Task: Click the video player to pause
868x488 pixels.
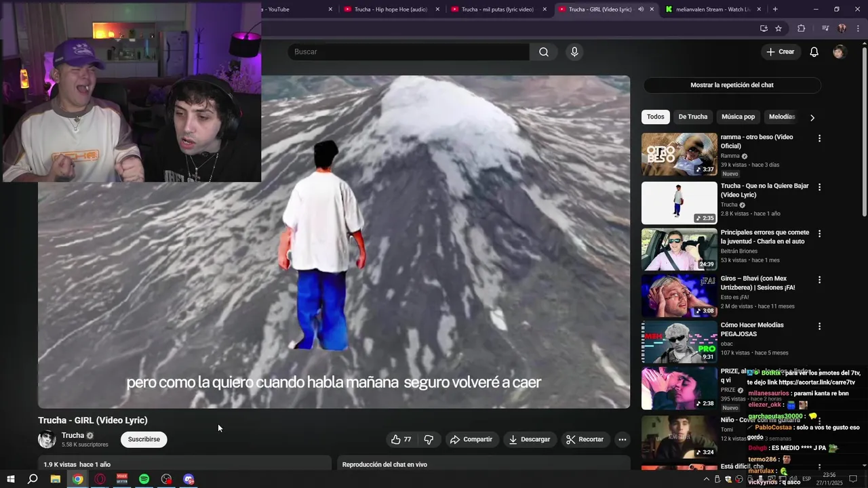Action: coord(334,242)
